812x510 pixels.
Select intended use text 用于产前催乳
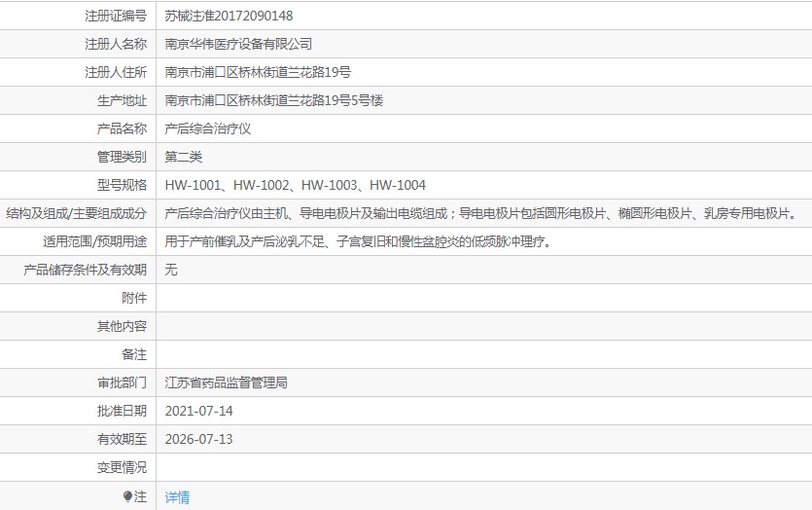tap(359, 241)
